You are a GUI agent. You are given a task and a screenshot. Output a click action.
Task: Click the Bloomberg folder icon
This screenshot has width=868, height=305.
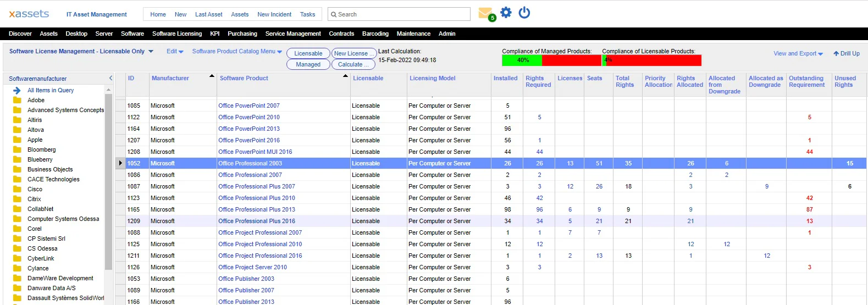(x=17, y=149)
